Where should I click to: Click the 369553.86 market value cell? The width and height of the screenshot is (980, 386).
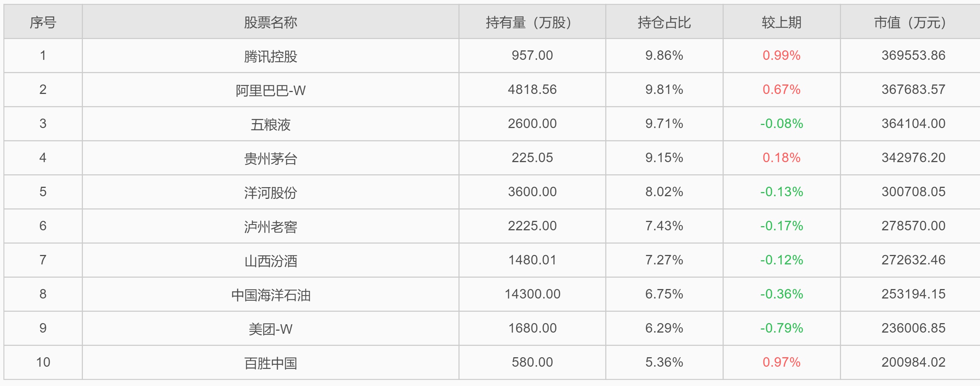(913, 56)
